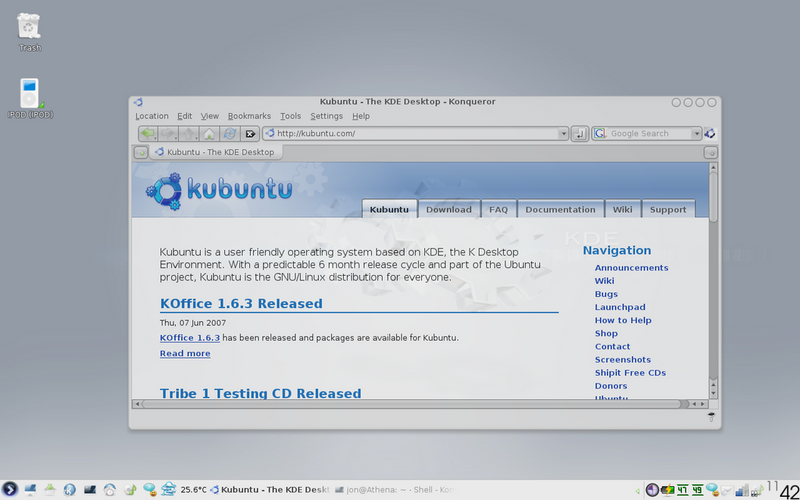
Task: Close the current tab with right tab-bar button
Action: pyautogui.click(x=711, y=153)
